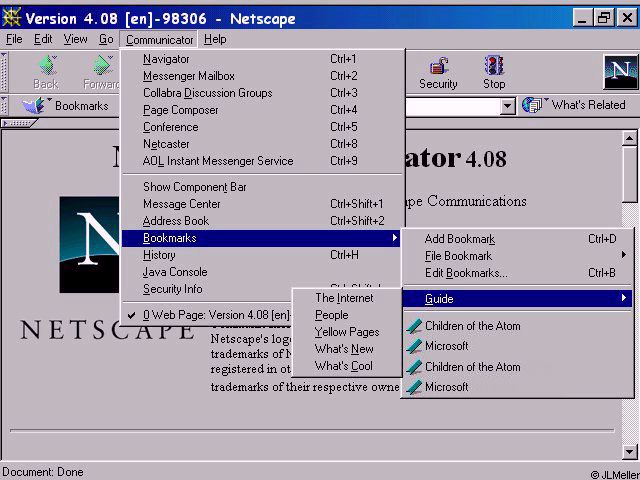Launch Page Composer
This screenshot has height=480, width=640.
coord(263,110)
